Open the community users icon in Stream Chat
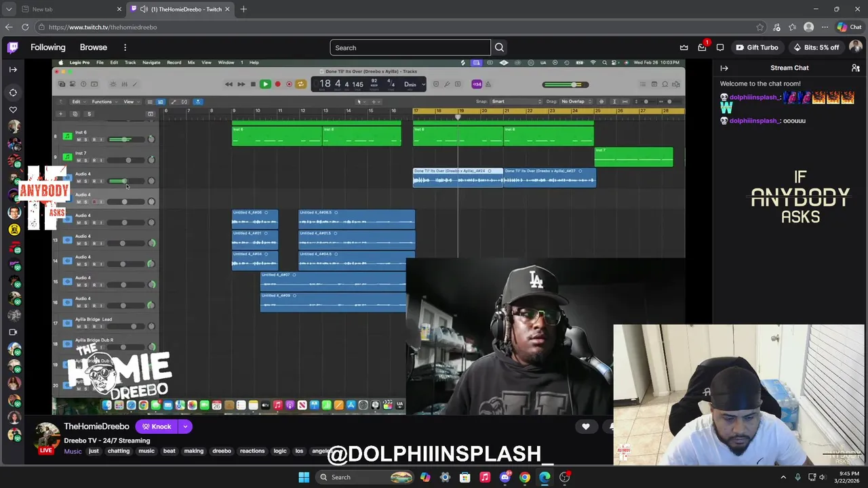This screenshot has width=868, height=488. tap(856, 68)
